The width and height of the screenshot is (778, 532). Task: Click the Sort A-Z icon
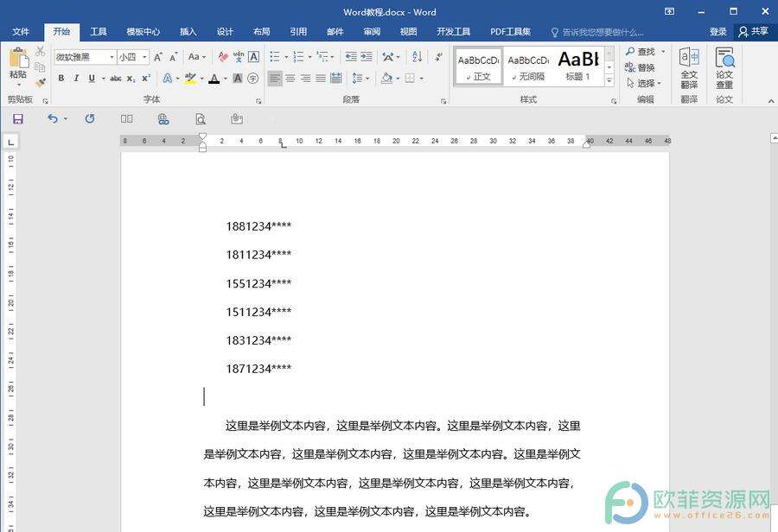(417, 57)
